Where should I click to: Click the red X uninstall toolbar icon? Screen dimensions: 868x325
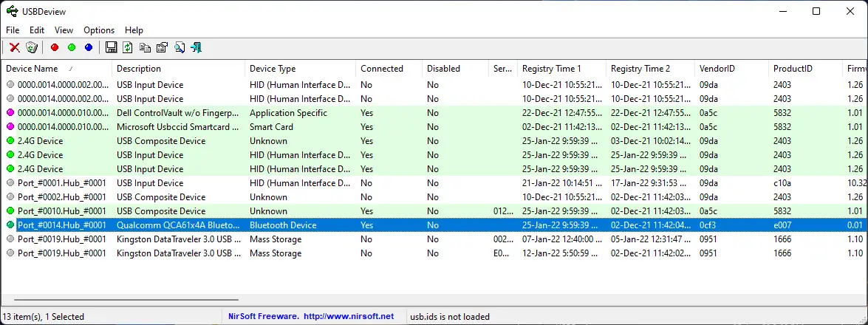pos(15,48)
